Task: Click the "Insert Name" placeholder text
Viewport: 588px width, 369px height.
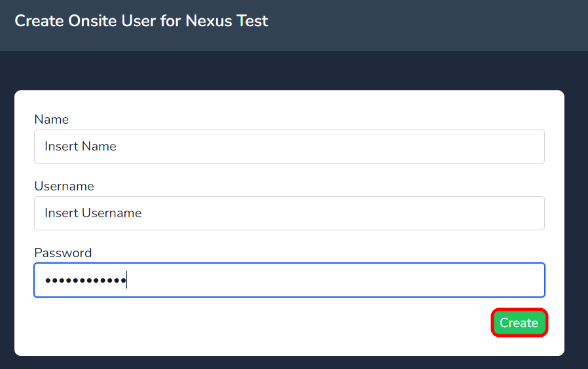Action: 81,147
